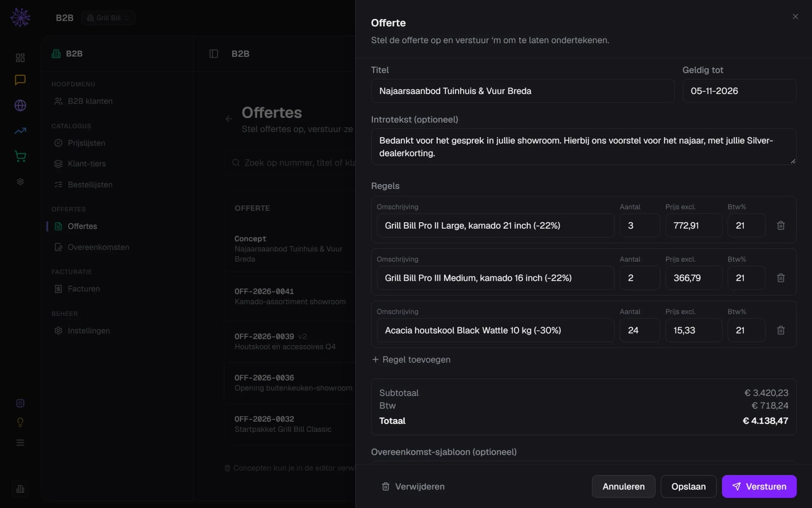Viewport: 812px width, 508px height.
Task: Click the dashboard grid icon in the rail
Action: (20, 58)
